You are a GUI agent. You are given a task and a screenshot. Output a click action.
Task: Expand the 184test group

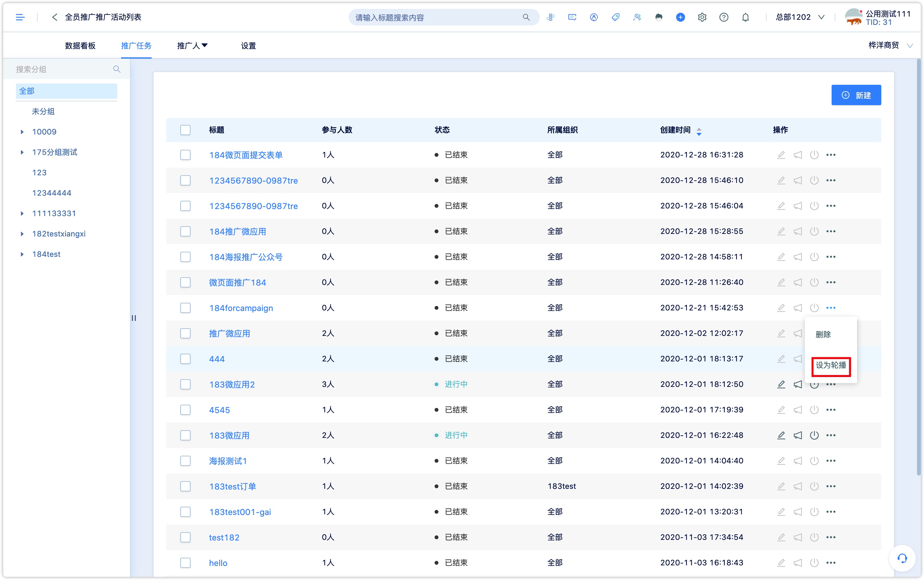click(x=22, y=254)
